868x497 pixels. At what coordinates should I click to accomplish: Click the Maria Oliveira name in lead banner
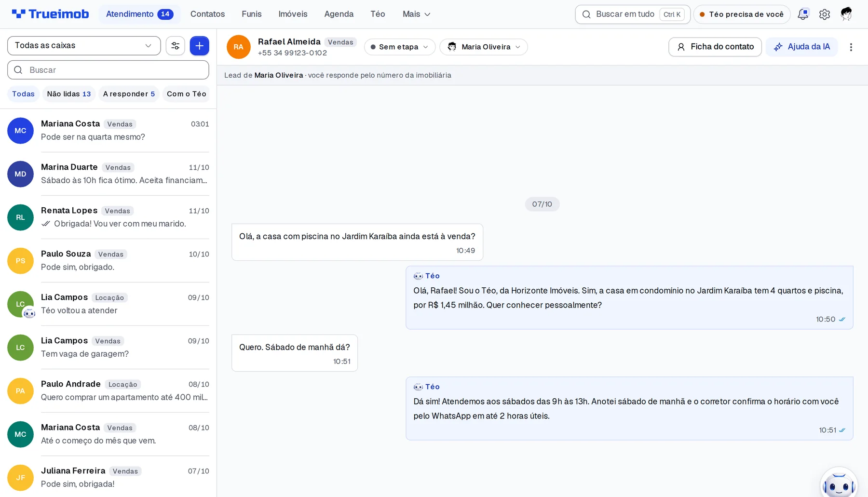pyautogui.click(x=279, y=75)
